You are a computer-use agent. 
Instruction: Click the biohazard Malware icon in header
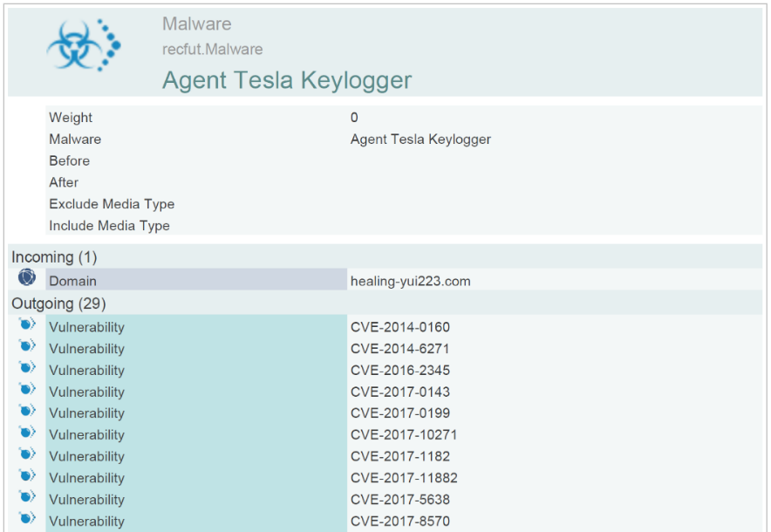[84, 45]
